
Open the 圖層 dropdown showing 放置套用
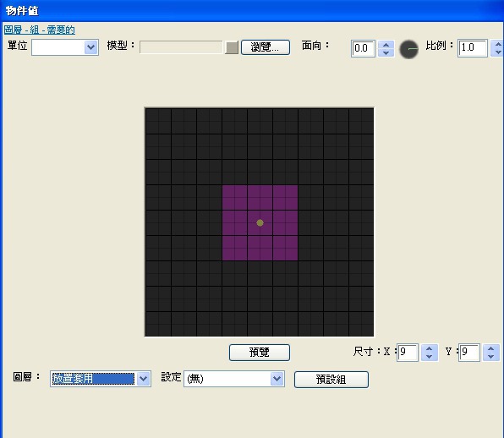tap(101, 379)
